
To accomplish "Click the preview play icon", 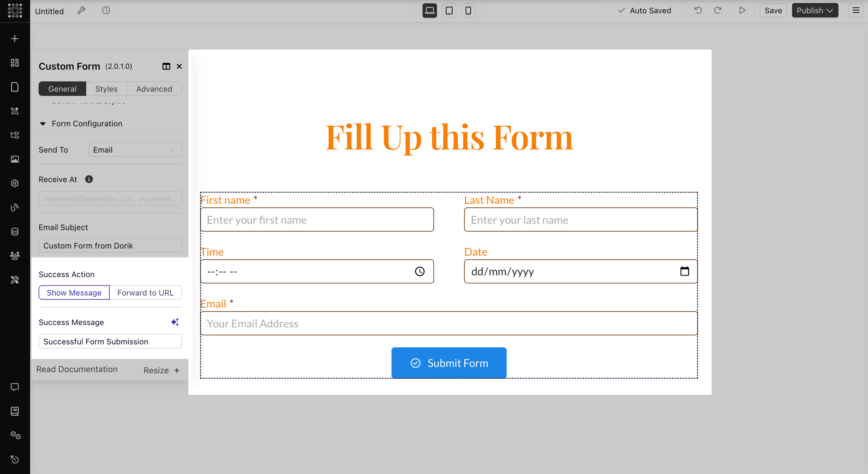I will 742,10.
